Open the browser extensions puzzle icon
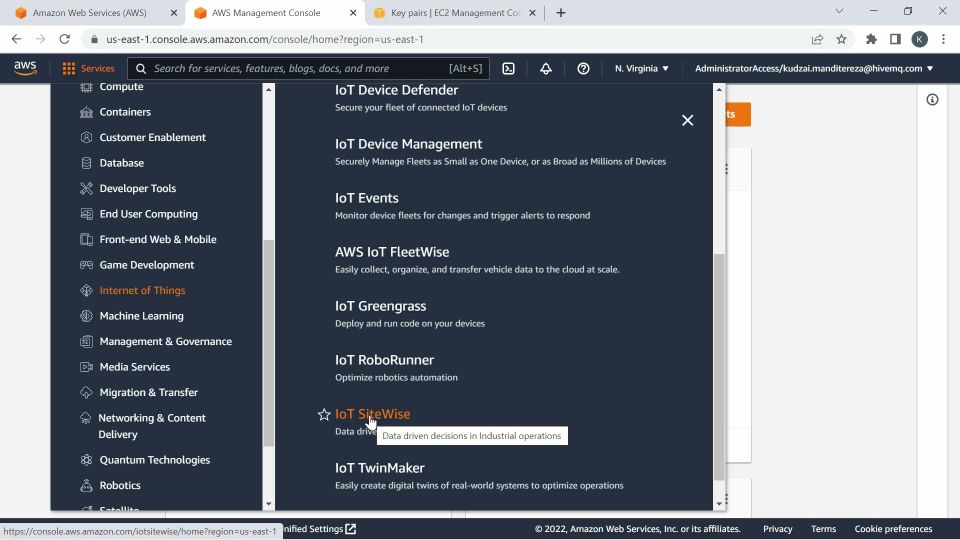 click(871, 39)
